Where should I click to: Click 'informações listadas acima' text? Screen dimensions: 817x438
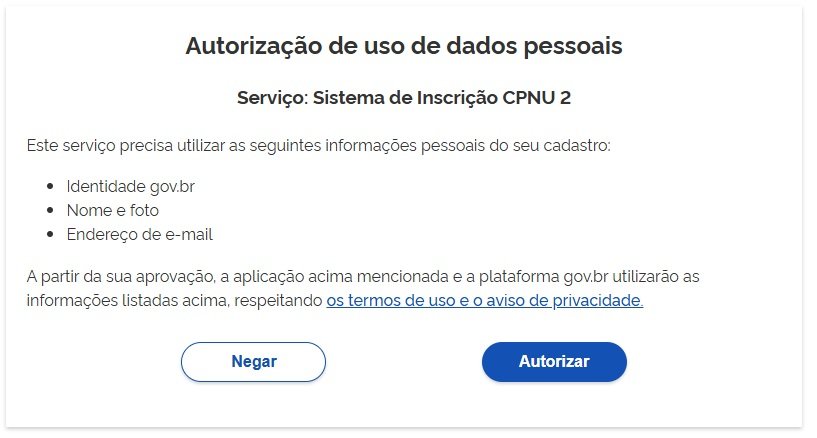[128, 301]
